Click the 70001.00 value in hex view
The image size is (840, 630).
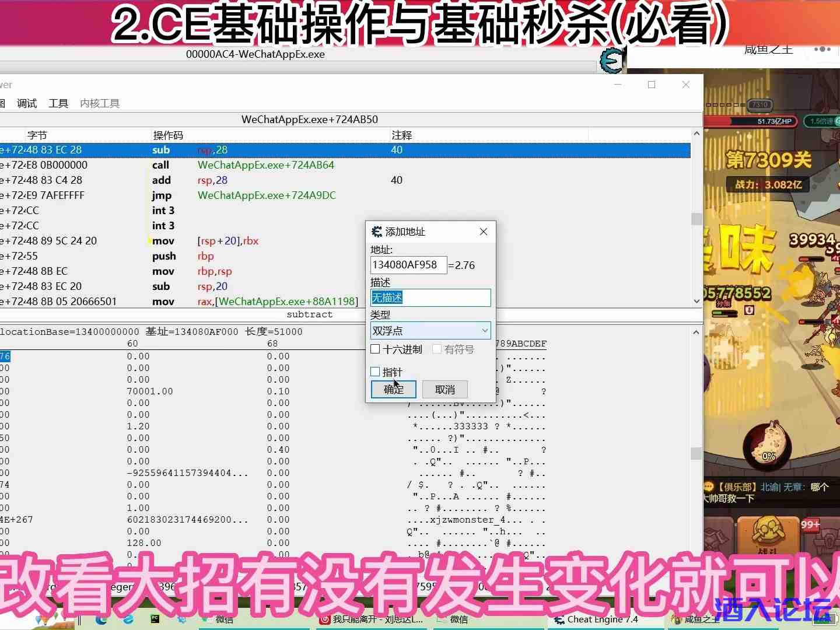[x=150, y=391]
